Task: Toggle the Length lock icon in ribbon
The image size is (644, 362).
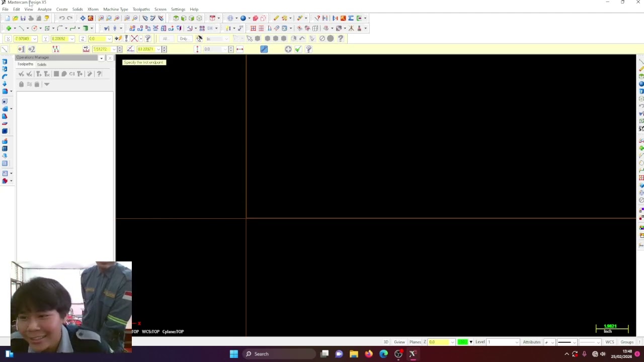Action: 86,49
